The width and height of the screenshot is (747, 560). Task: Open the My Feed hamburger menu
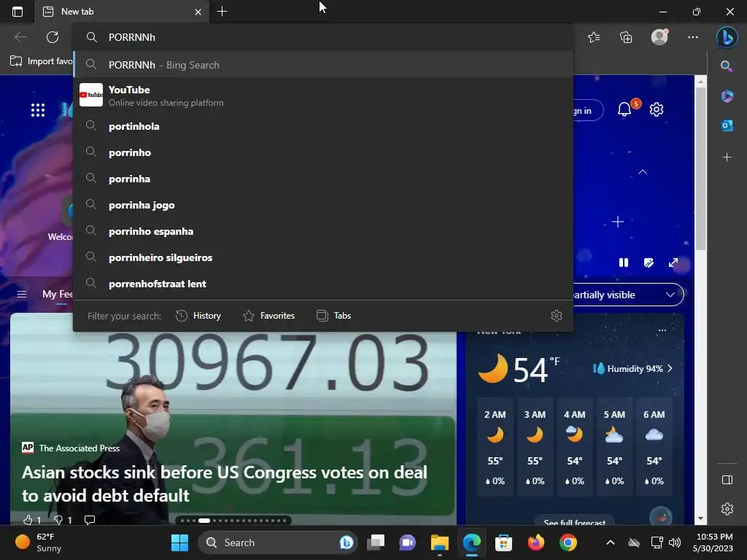pos(22,295)
